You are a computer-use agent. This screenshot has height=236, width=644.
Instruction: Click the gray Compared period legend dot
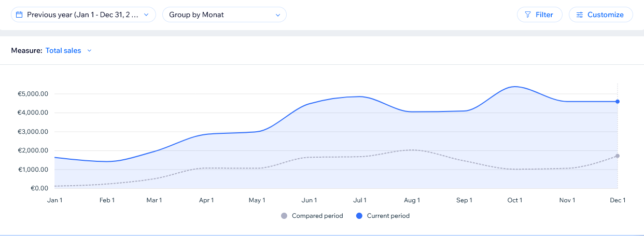point(284,216)
